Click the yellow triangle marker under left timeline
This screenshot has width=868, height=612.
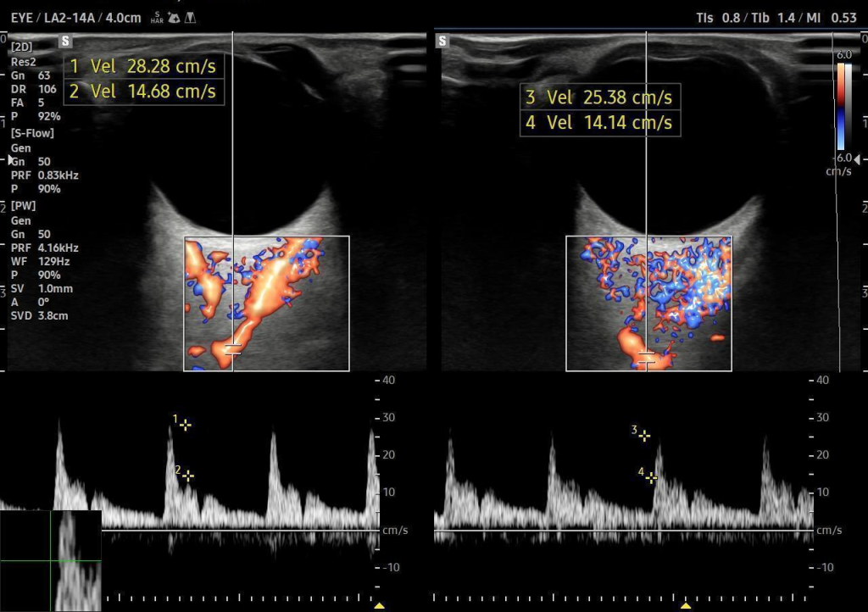tap(379, 606)
